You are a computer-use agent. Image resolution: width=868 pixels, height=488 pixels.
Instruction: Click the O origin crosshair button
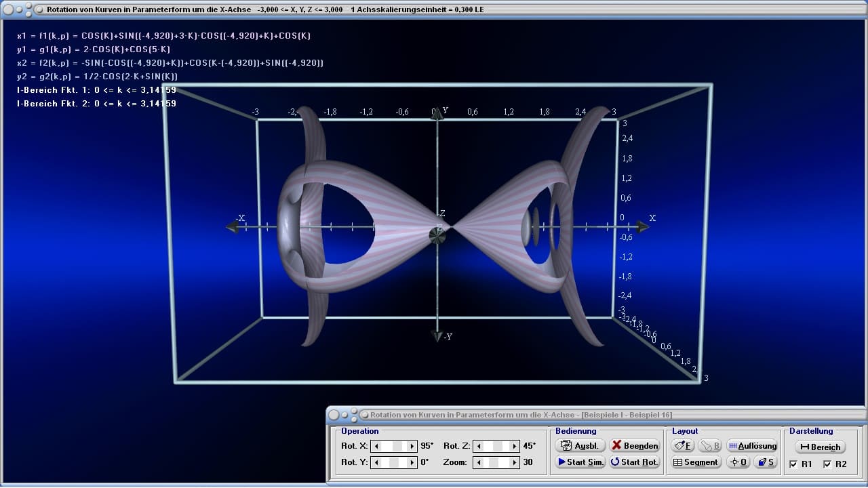738,462
